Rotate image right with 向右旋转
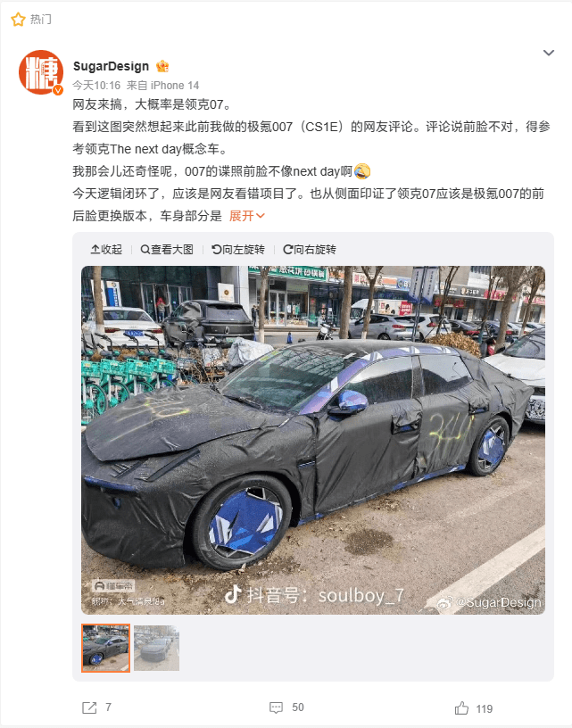This screenshot has width=572, height=728. pyautogui.click(x=310, y=250)
